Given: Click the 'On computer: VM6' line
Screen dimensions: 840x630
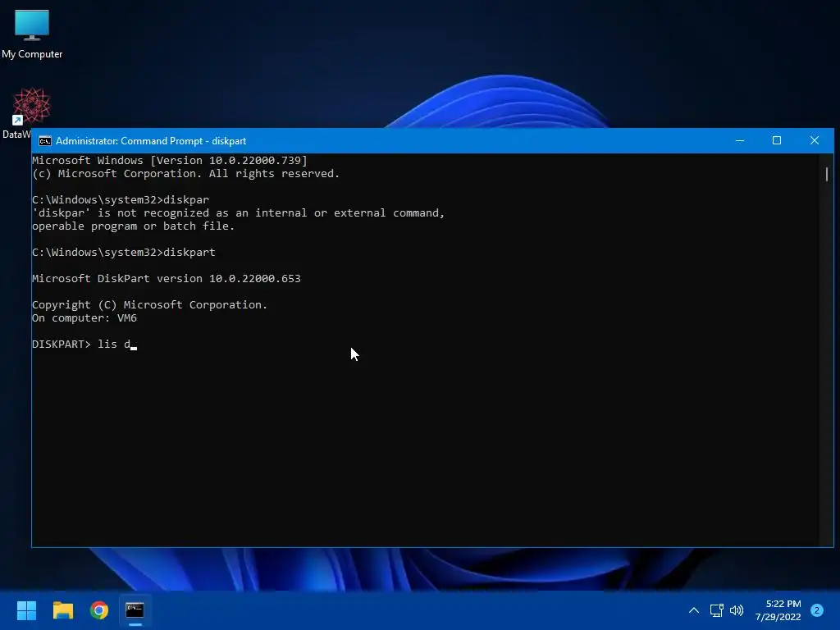Looking at the screenshot, I should point(84,318).
